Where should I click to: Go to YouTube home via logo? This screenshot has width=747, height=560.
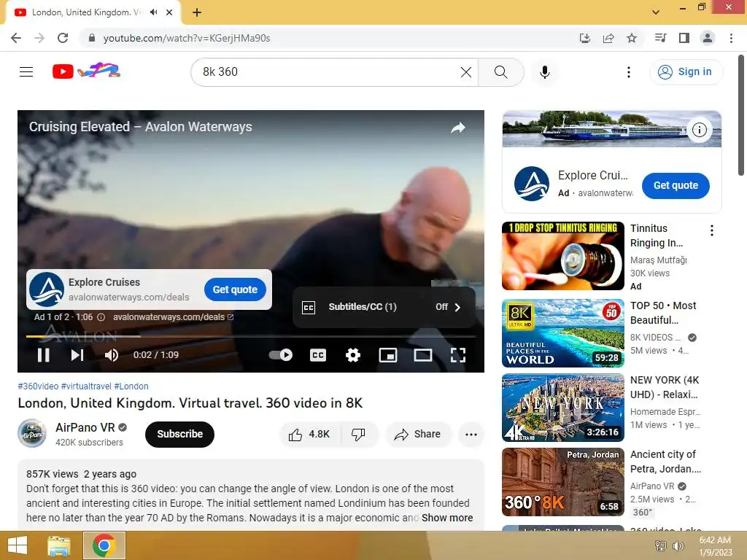[x=86, y=71]
